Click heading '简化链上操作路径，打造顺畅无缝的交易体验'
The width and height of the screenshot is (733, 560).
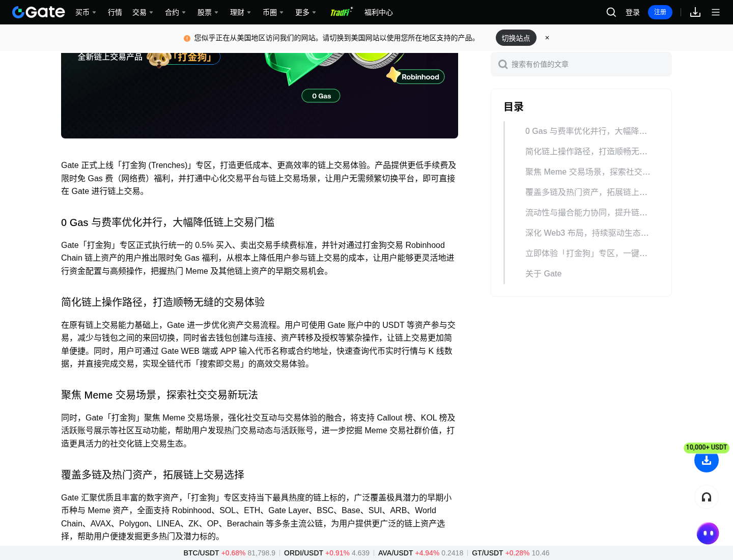click(x=163, y=302)
